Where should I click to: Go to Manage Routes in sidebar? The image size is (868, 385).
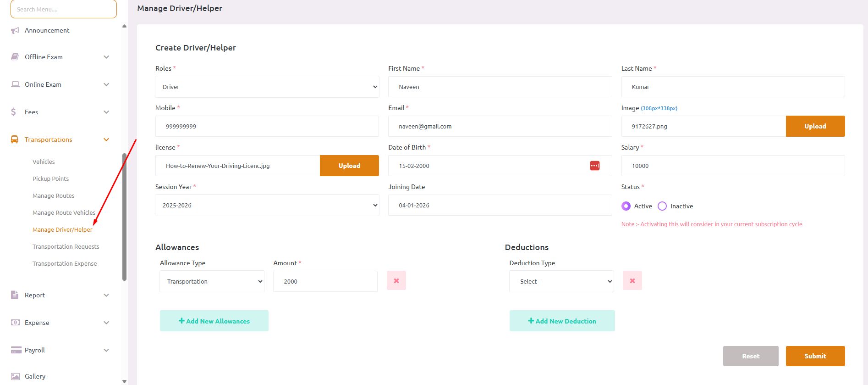[53, 196]
